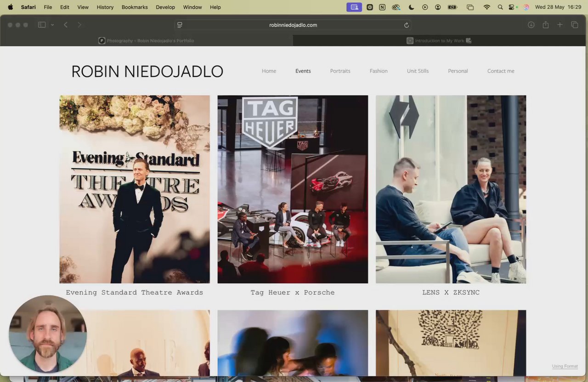Click the Evening Standard Theatre Awards caption
This screenshot has width=588, height=382.
point(135,292)
